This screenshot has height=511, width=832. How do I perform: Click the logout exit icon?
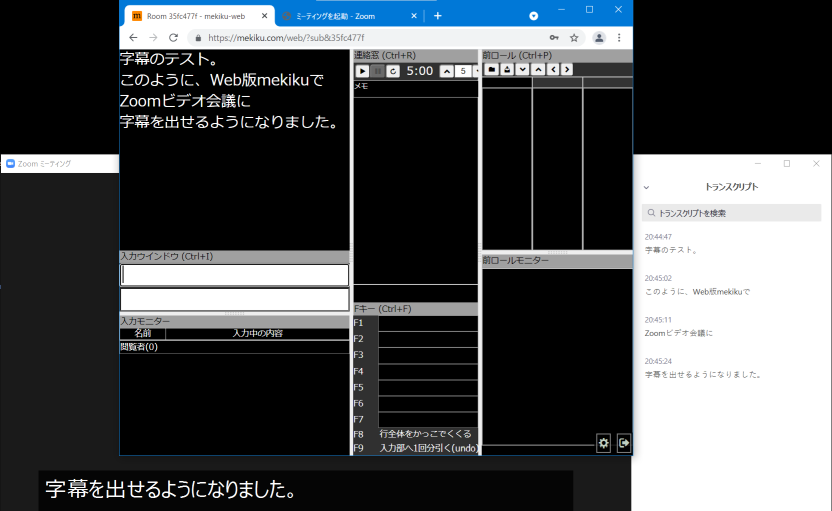click(624, 443)
